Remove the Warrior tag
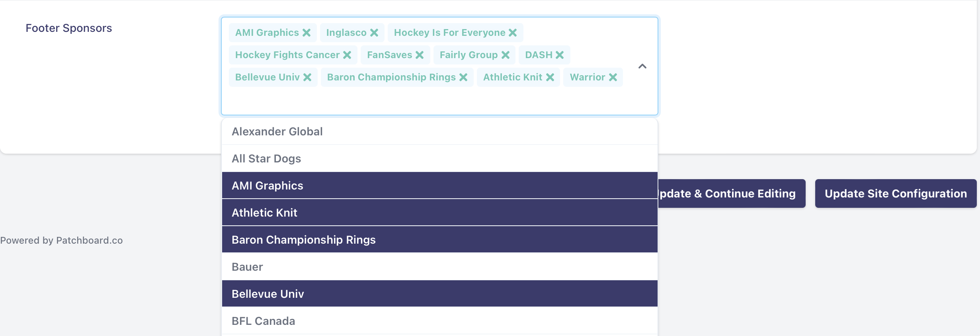This screenshot has height=336, width=980. pos(613,77)
